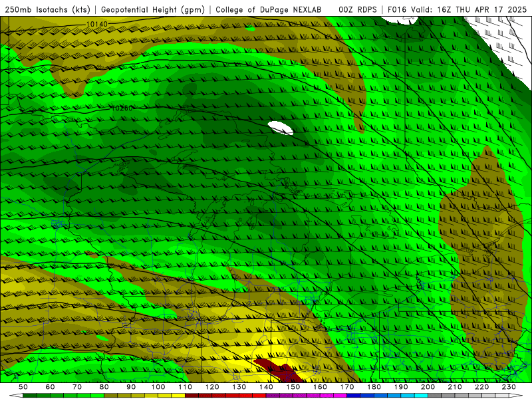Click the '190' value on the color scale

click(401, 387)
